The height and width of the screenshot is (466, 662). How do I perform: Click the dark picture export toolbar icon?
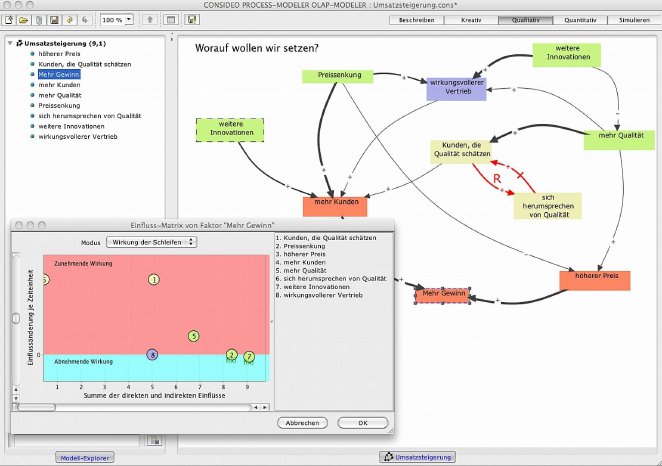click(54, 19)
